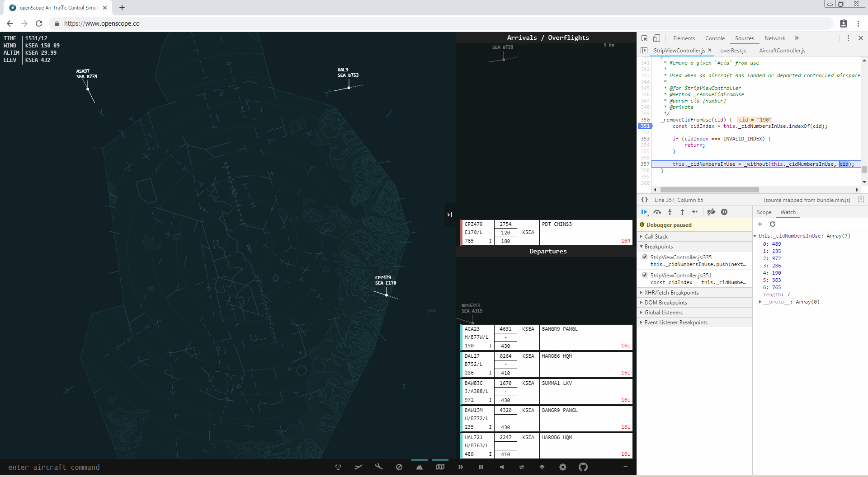Select the ACA23 departure strip callsign
868x477 pixels.
[472, 329]
